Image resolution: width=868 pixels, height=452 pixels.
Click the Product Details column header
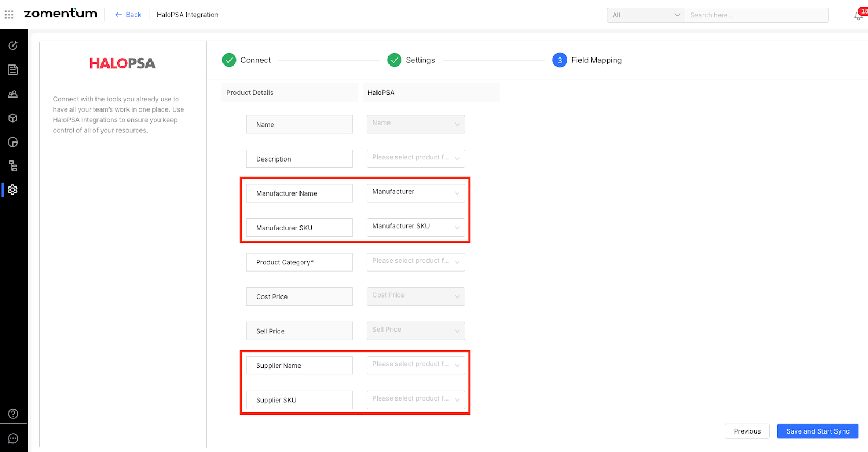pyautogui.click(x=290, y=93)
